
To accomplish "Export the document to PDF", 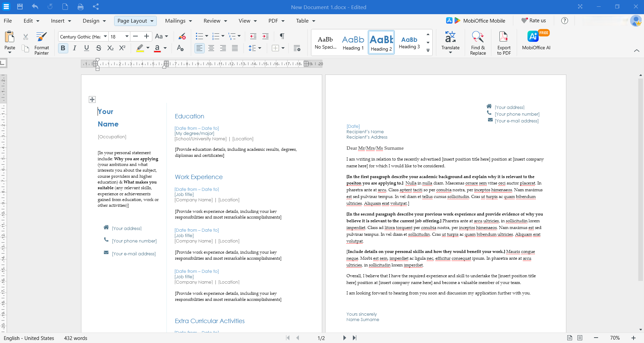I will [504, 43].
